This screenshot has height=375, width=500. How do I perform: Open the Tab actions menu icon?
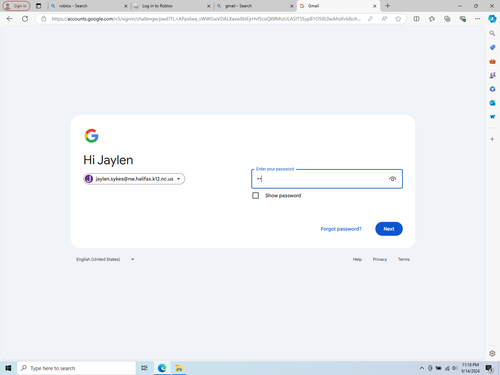tap(39, 6)
